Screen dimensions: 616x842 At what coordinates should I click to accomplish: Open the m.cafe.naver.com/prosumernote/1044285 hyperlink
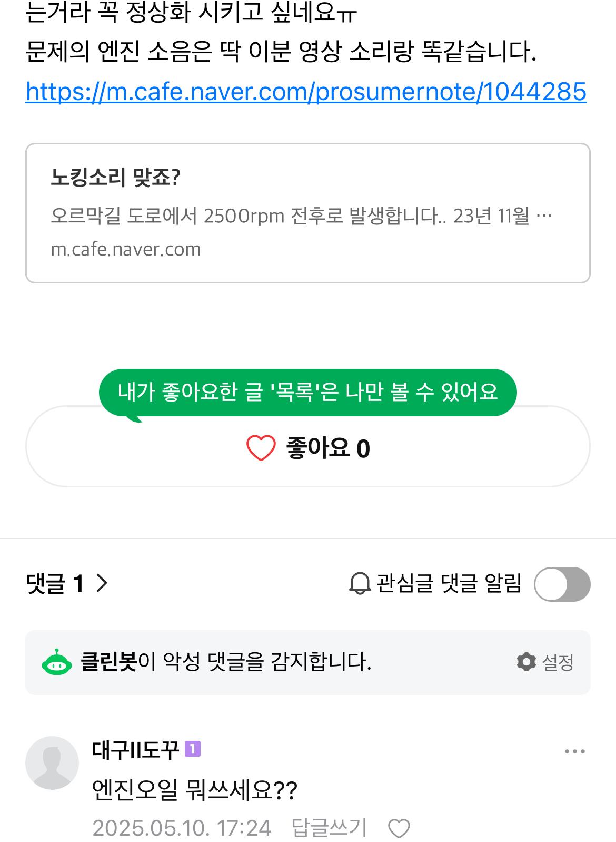306,92
